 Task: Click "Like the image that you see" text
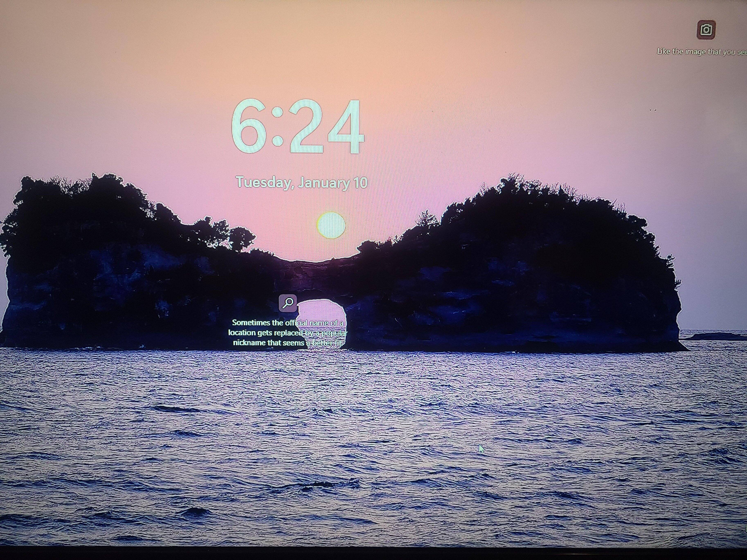[x=701, y=52]
